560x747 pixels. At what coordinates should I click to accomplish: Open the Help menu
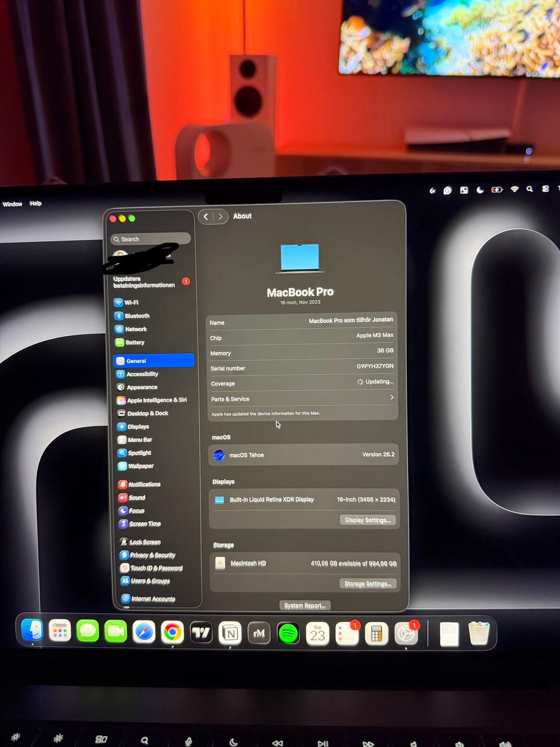coord(36,204)
